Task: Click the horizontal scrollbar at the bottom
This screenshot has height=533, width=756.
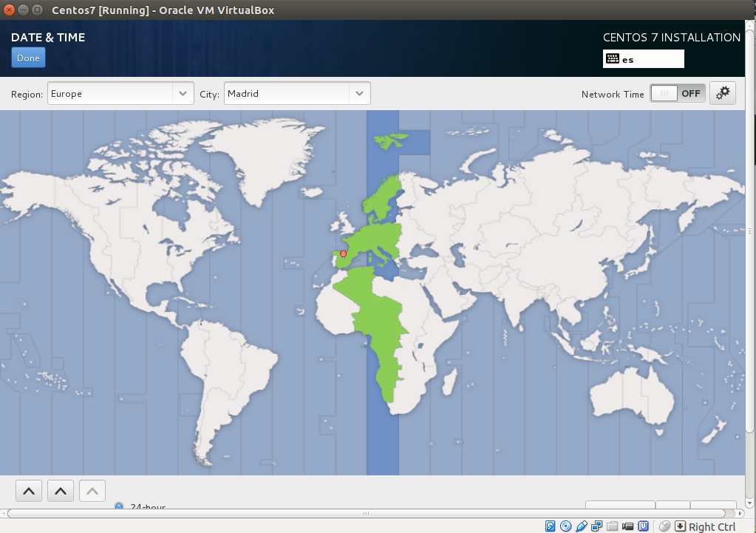Action: [366, 512]
